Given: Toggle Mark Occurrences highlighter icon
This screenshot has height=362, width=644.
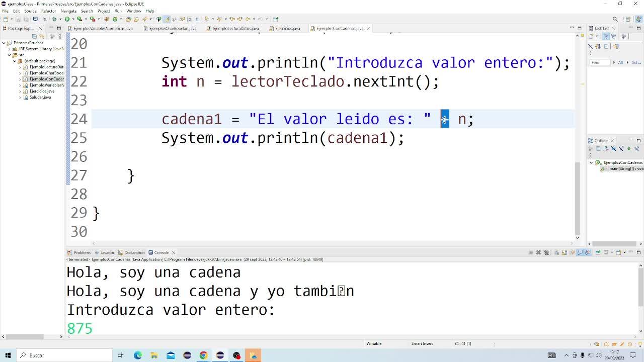Looking at the screenshot, I should (x=167, y=19).
